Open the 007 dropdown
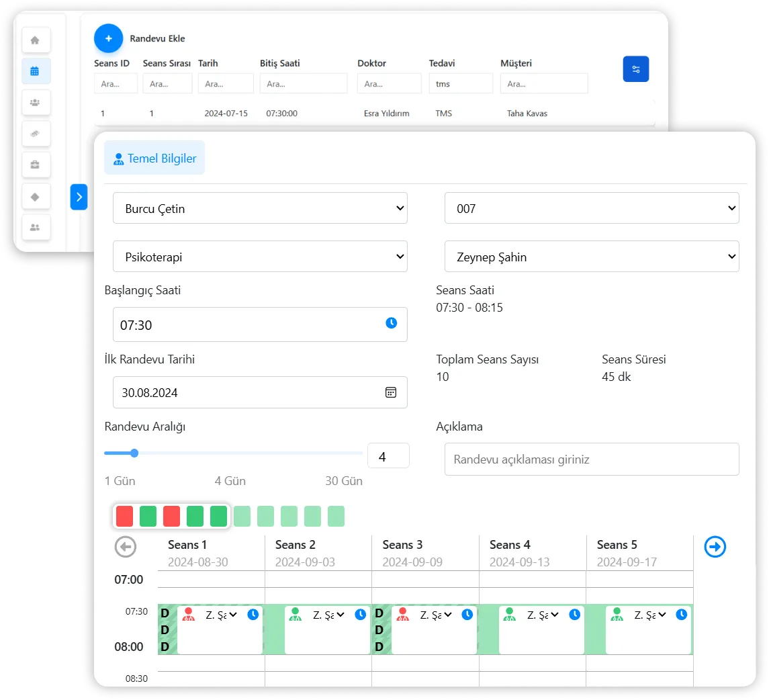 coord(591,208)
